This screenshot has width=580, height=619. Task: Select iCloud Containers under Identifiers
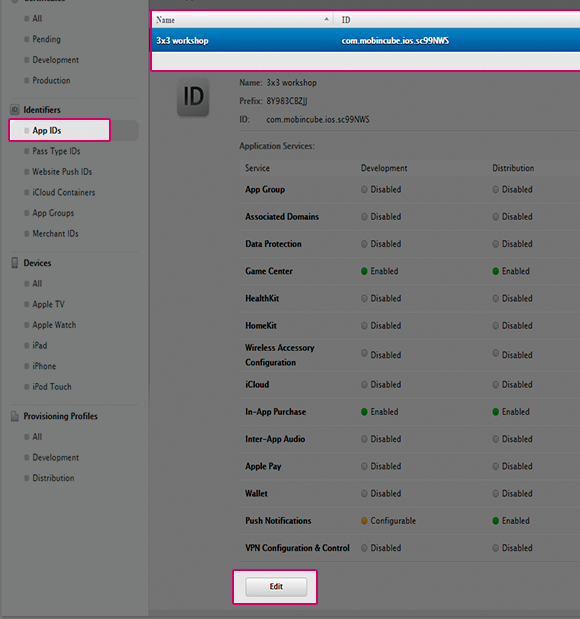[64, 192]
